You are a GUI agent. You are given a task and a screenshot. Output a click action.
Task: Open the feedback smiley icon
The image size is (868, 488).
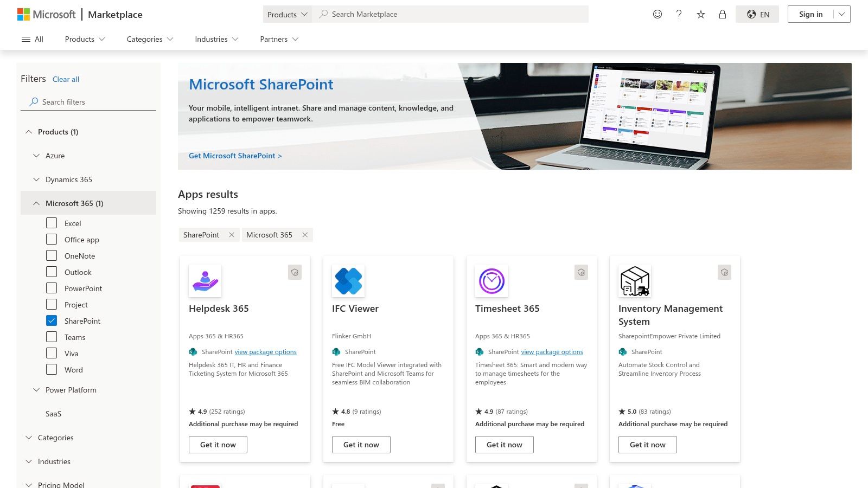(x=657, y=14)
